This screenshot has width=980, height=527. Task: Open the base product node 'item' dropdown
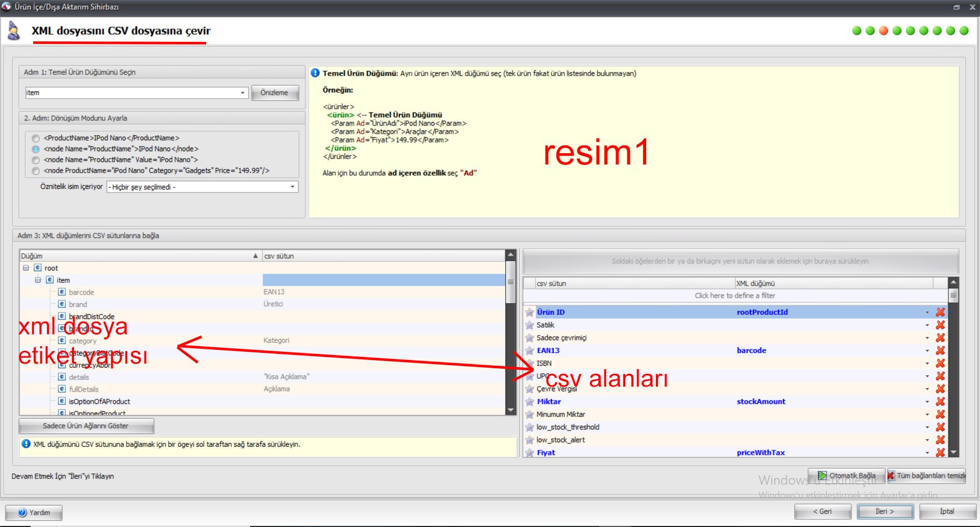(x=242, y=93)
